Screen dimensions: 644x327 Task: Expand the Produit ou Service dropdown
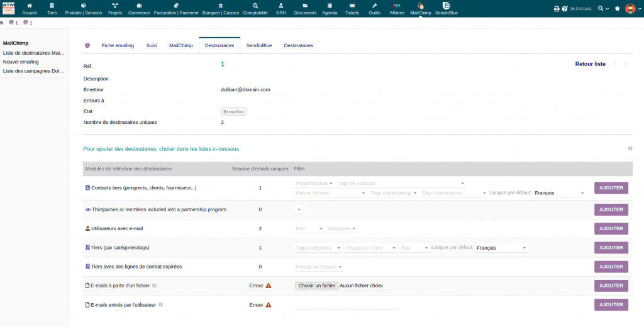point(319,267)
